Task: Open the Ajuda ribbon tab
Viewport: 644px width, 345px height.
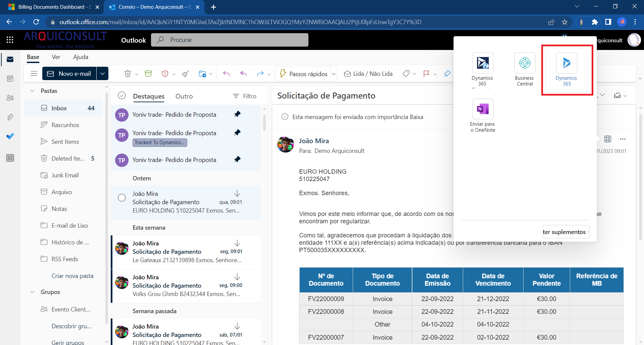Action: click(81, 57)
